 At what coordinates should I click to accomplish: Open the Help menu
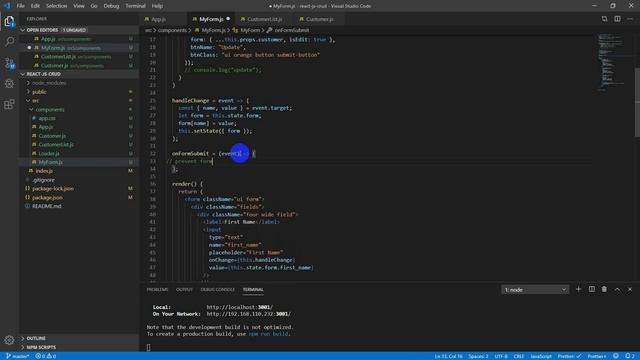[x=157, y=6]
